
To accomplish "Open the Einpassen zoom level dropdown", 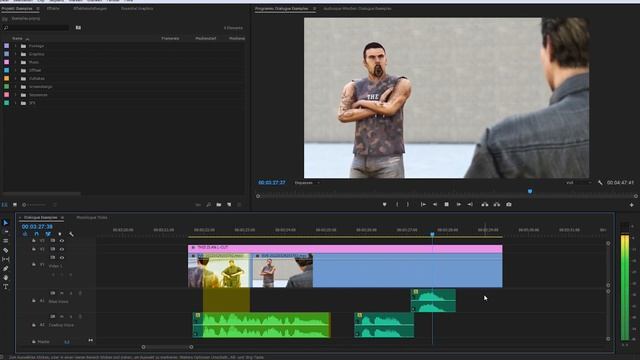I will 307,183.
